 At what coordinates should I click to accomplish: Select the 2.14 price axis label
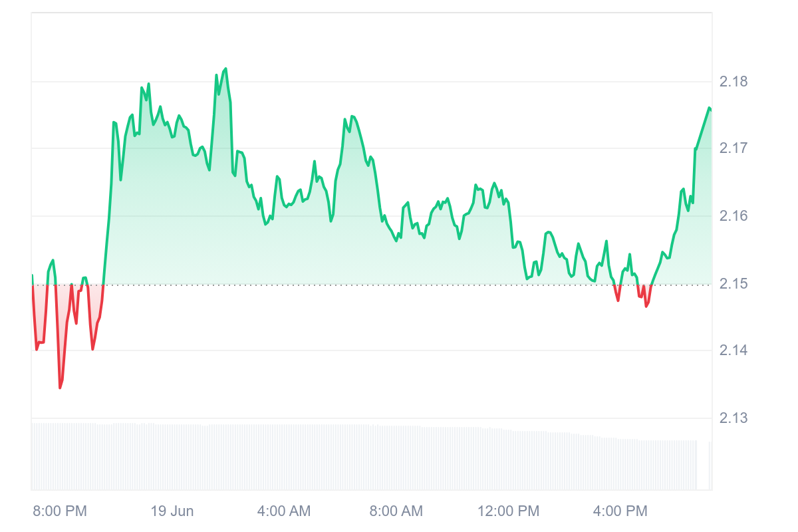tap(733, 350)
